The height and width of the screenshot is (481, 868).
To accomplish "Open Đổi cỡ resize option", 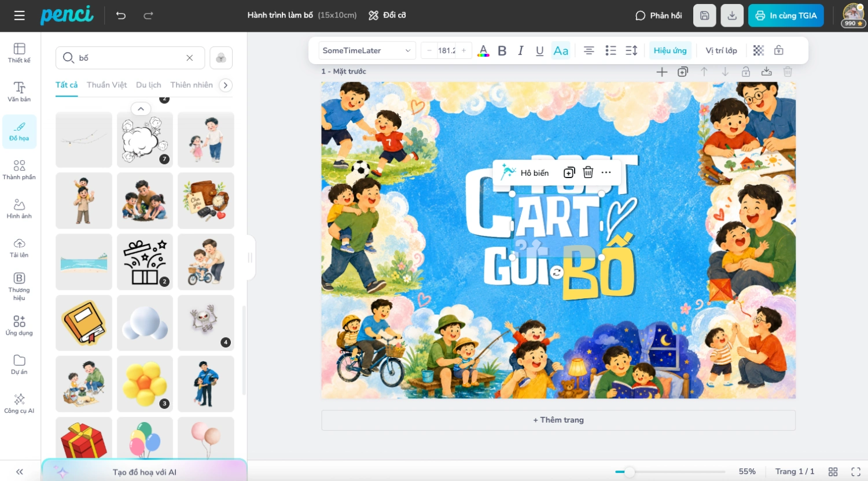I will (x=387, y=16).
